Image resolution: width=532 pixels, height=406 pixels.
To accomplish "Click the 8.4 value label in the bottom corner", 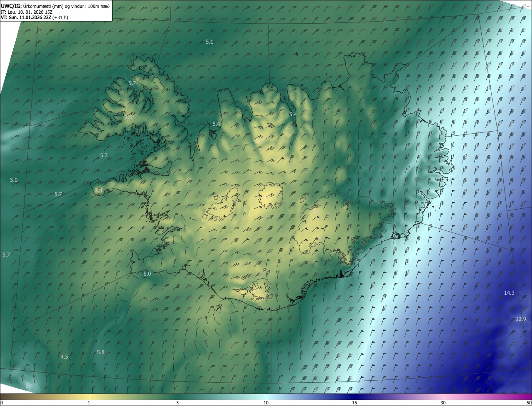I will (x=29, y=386).
